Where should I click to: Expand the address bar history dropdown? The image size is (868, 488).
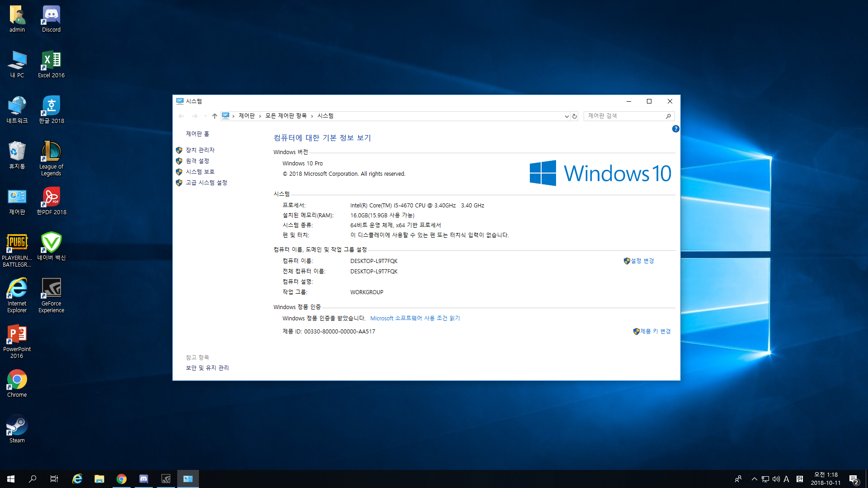coord(566,116)
